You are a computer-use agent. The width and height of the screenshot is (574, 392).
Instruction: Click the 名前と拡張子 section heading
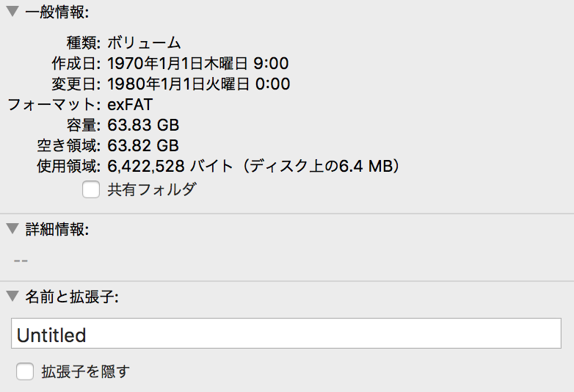72,297
